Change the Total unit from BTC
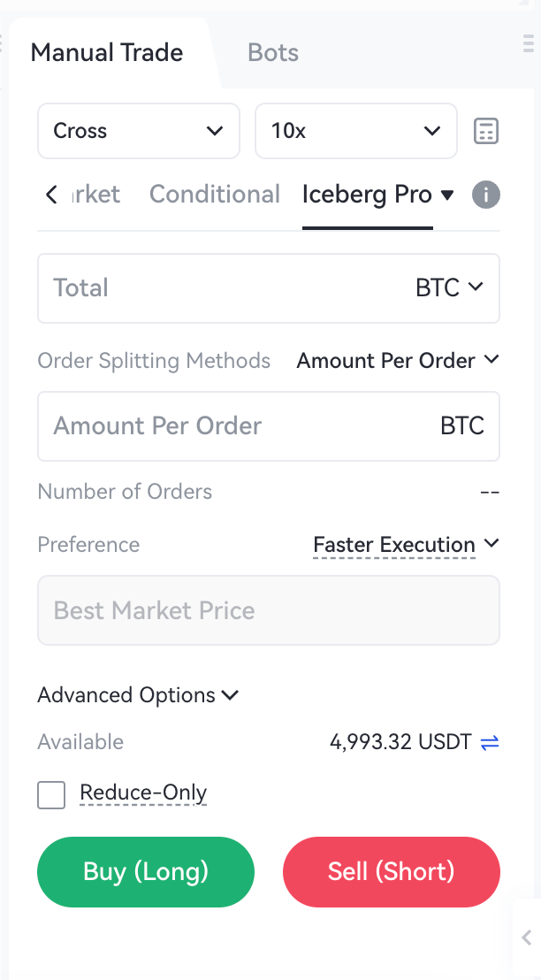The height and width of the screenshot is (980, 541). 449,287
